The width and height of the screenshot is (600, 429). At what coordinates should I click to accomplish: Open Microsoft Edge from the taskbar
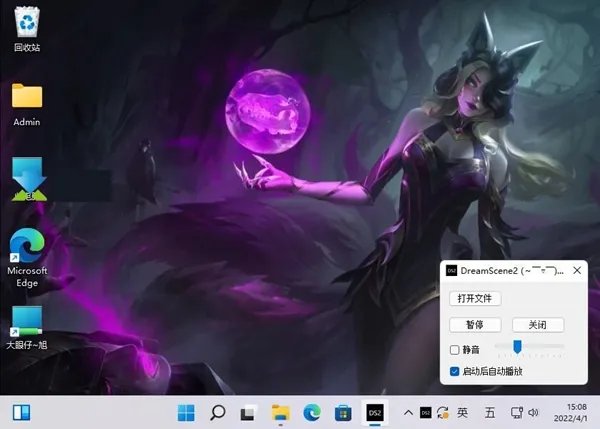tap(312, 411)
